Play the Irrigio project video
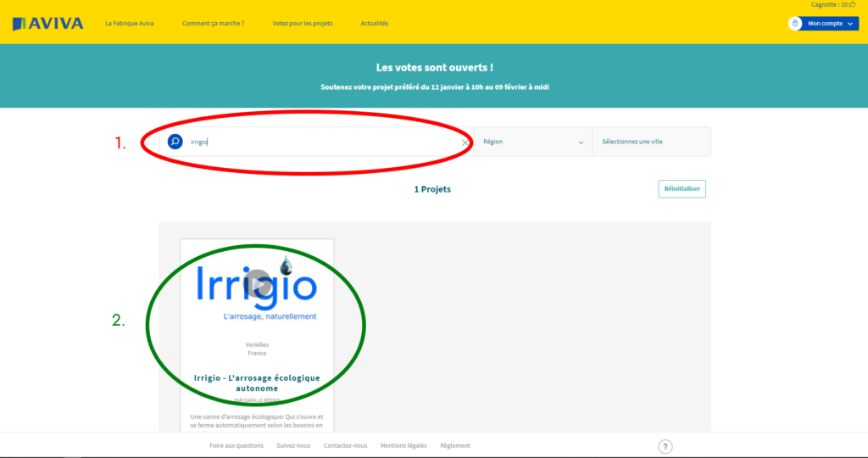 coord(258,283)
